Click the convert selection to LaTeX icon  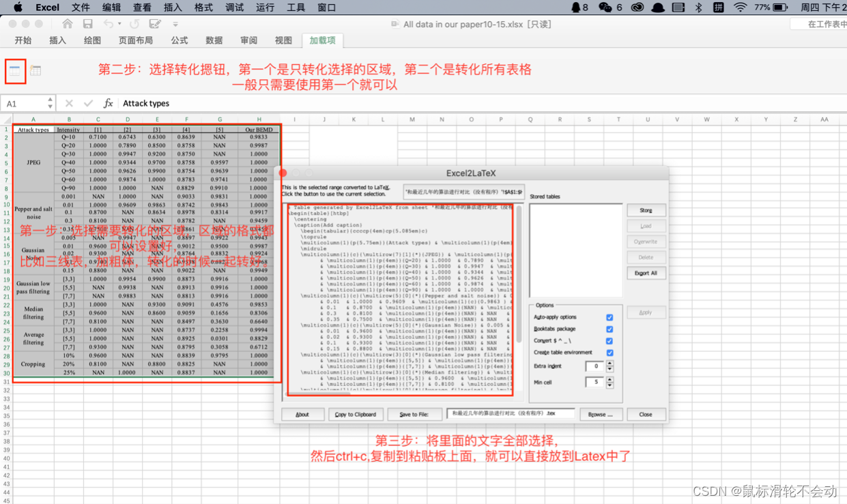15,71
